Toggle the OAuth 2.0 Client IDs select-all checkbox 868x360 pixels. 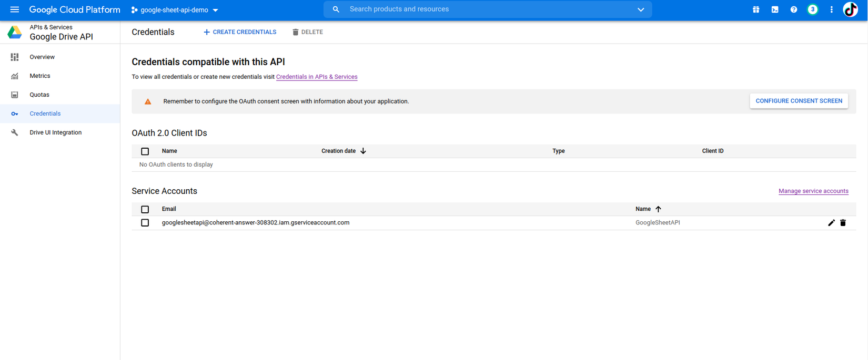[x=145, y=151]
